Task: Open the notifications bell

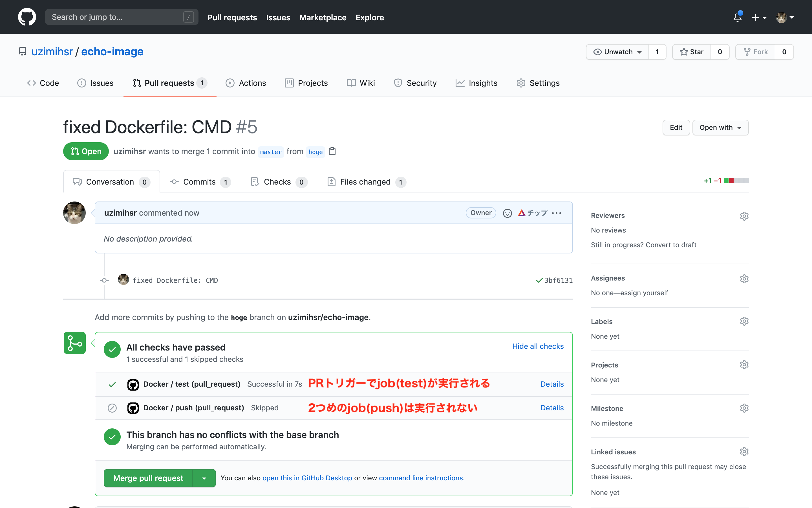Action: 738,17
